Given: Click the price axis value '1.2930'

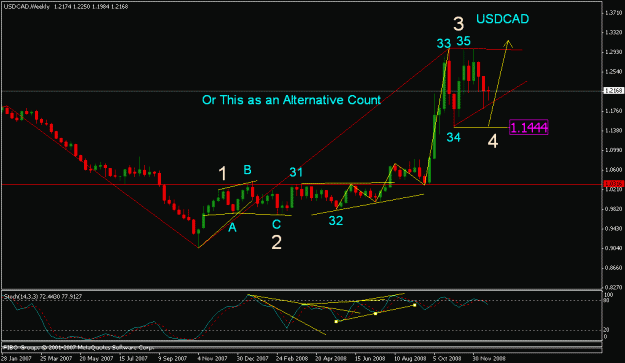Looking at the screenshot, I should 614,52.
